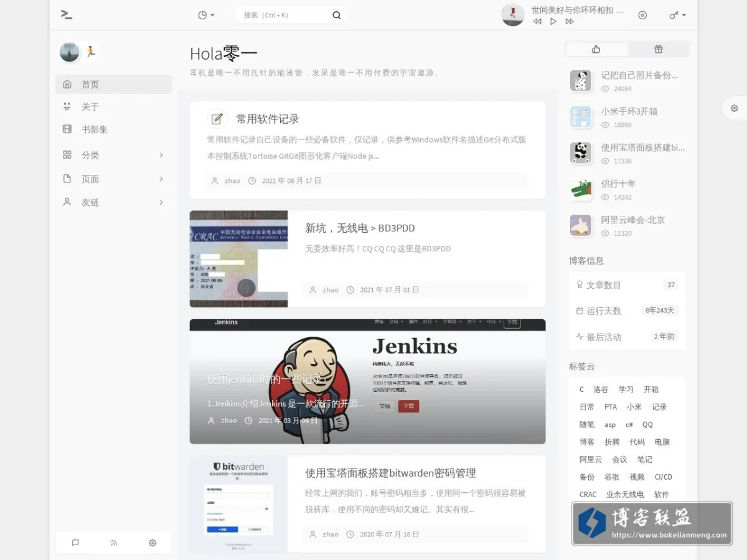Viewport: 747px width, 560px height.
Task: Click the terminal logo icon at top left
Action: 67,14
